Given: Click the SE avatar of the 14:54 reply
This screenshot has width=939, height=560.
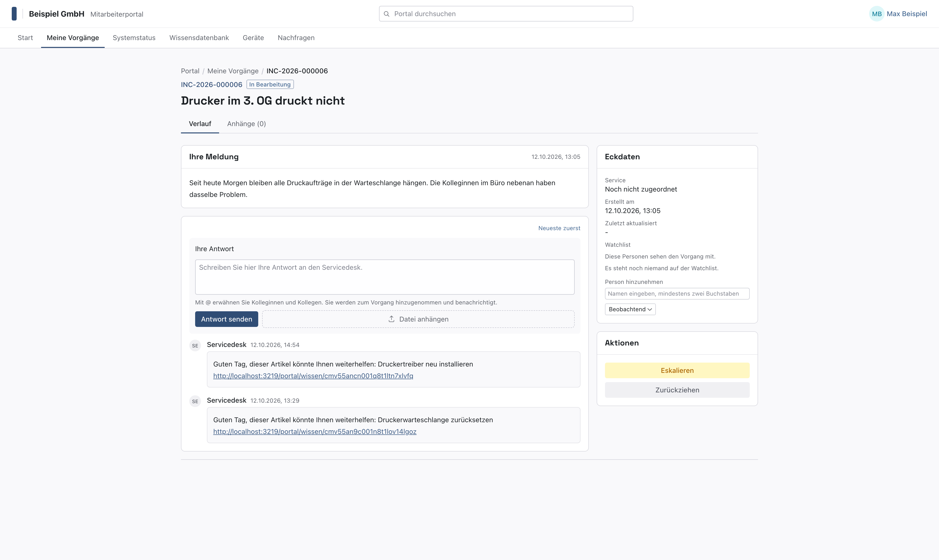Looking at the screenshot, I should (195, 345).
